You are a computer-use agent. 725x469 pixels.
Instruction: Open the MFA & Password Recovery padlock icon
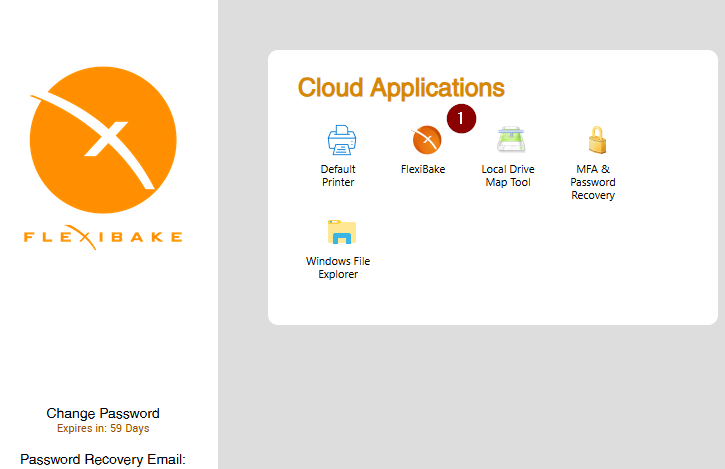tap(597, 139)
